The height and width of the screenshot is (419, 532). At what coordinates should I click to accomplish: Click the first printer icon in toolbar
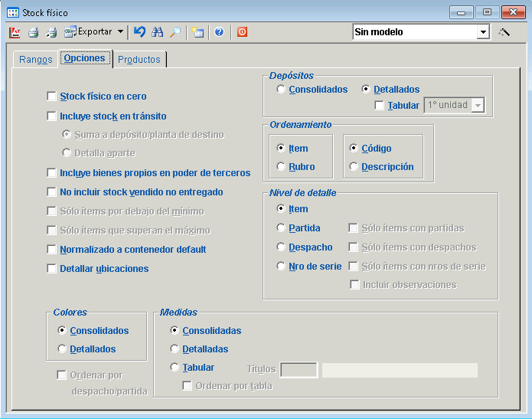(x=33, y=32)
